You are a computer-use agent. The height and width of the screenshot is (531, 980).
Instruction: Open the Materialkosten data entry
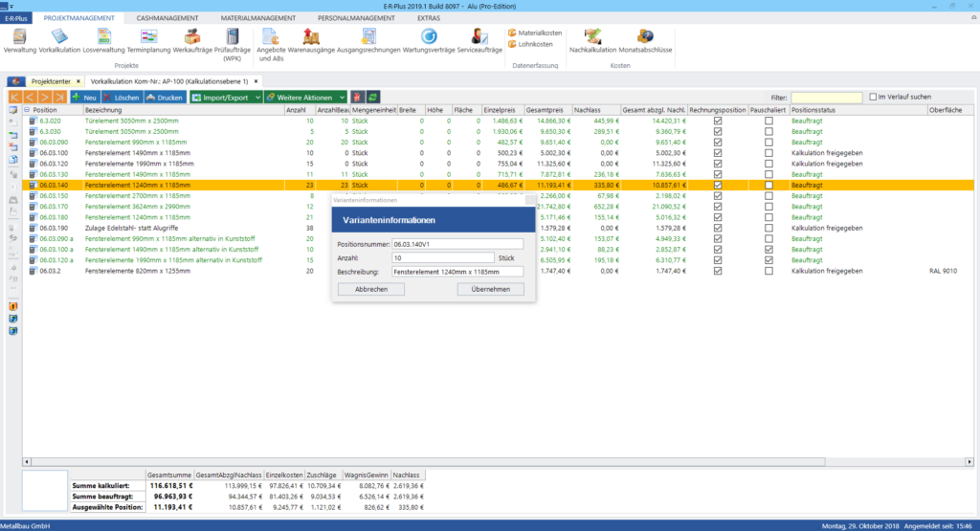pos(535,33)
